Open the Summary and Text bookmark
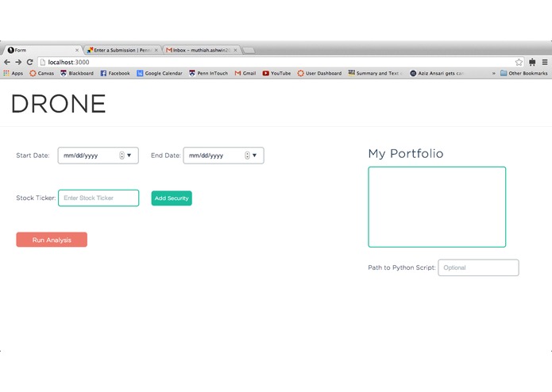Screen dimensions: 552x392 click(x=375, y=73)
